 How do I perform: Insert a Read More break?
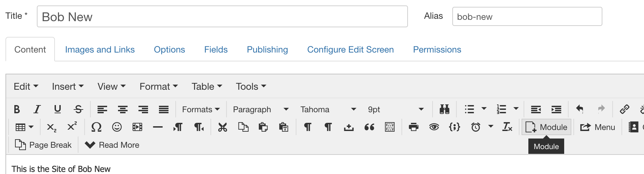click(112, 145)
